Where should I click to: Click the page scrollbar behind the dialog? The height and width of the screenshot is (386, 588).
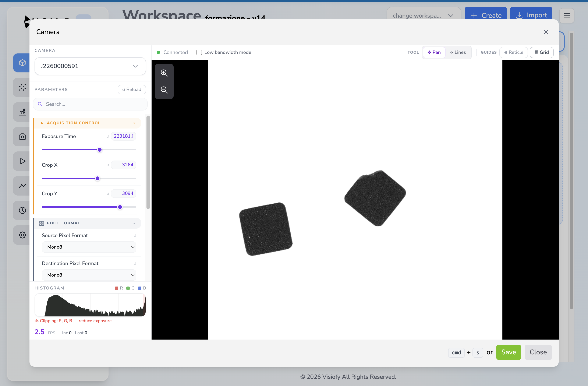[571, 171]
